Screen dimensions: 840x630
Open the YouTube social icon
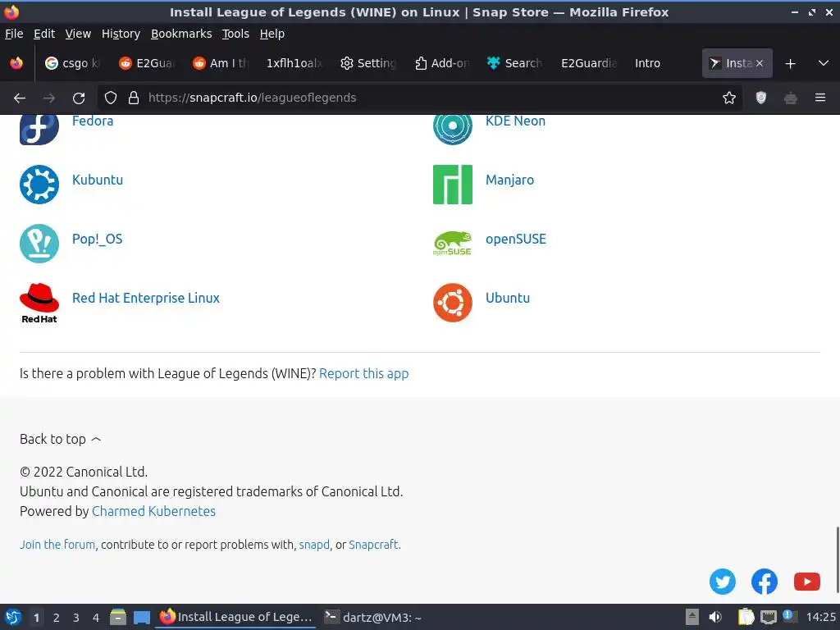tap(807, 582)
